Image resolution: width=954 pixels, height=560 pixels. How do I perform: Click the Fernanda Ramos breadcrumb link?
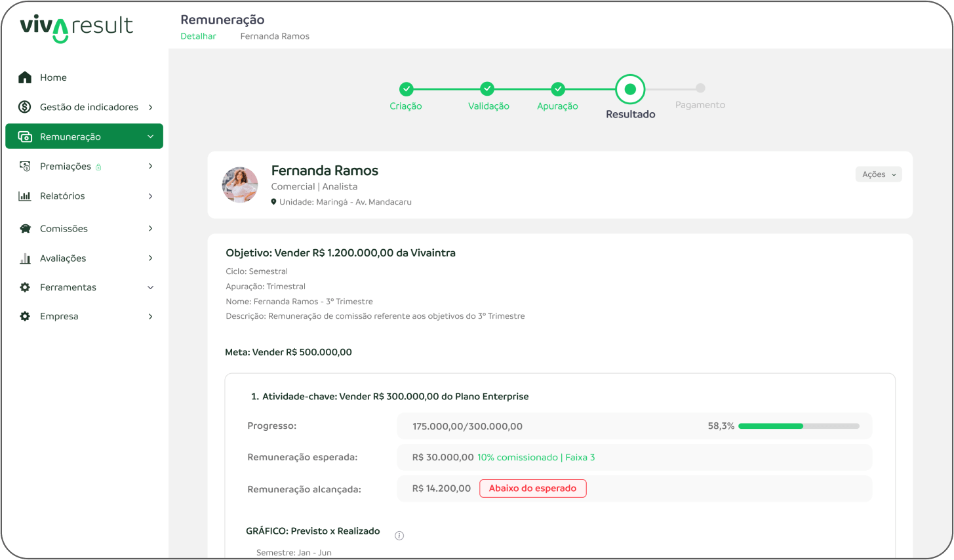coord(275,37)
